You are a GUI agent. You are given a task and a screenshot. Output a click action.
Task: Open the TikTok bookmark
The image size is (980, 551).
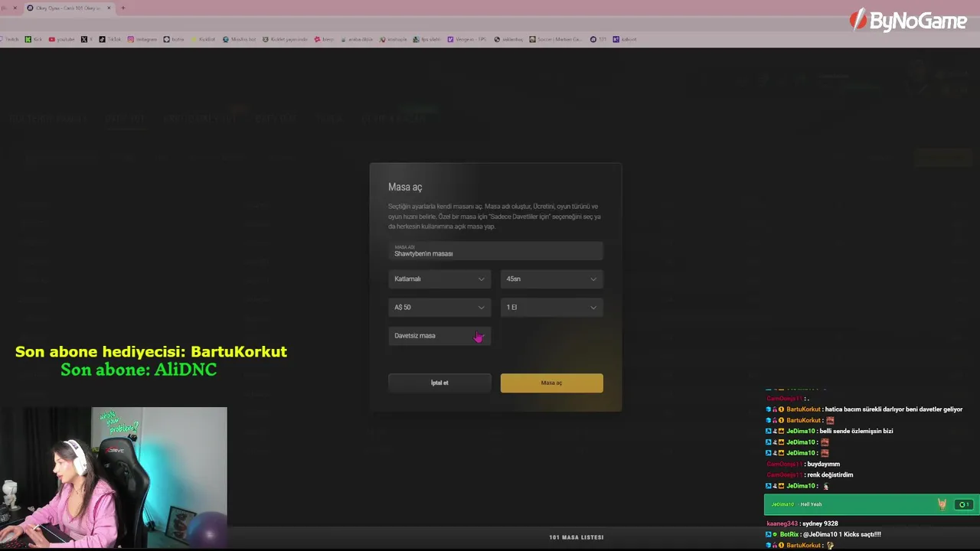point(109,39)
